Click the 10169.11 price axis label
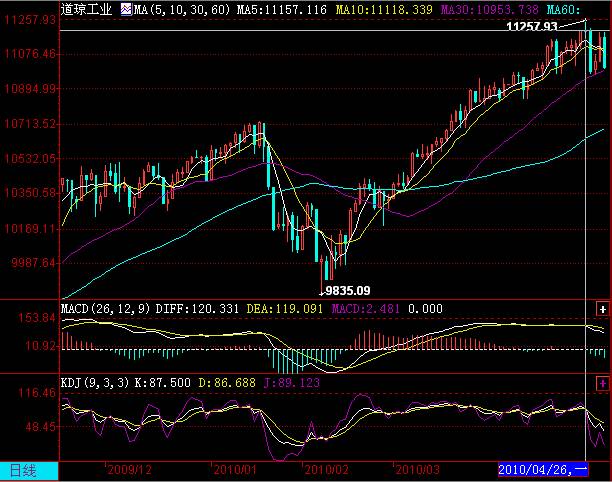 point(30,228)
